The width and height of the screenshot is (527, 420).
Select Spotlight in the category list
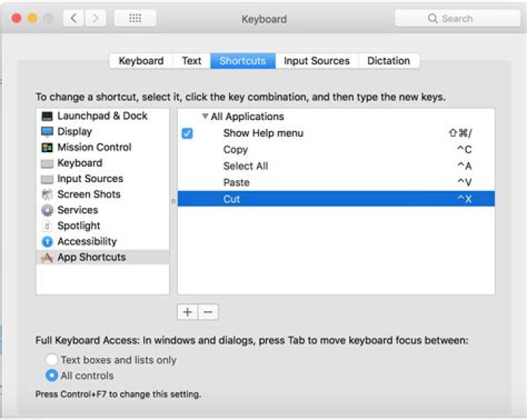coord(102,226)
